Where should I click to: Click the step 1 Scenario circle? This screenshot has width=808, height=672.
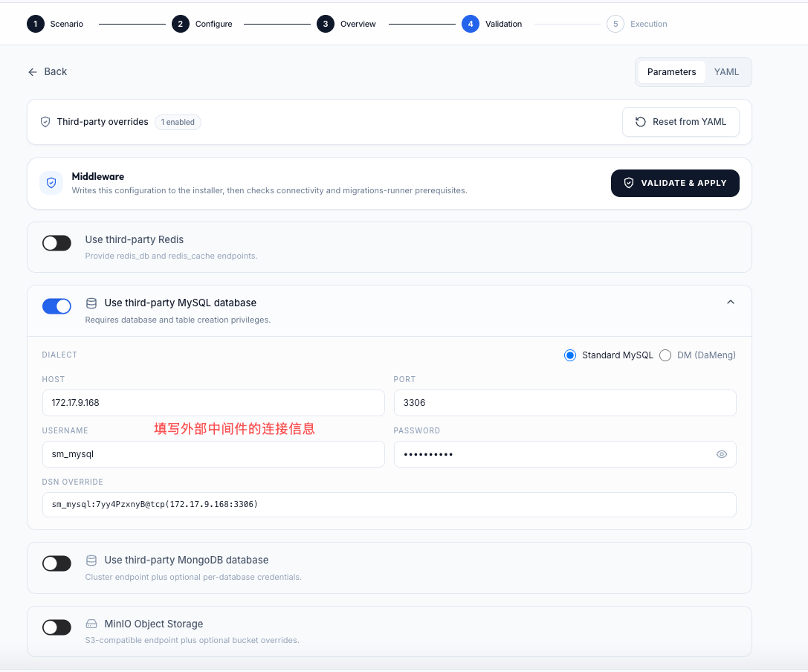(x=36, y=24)
